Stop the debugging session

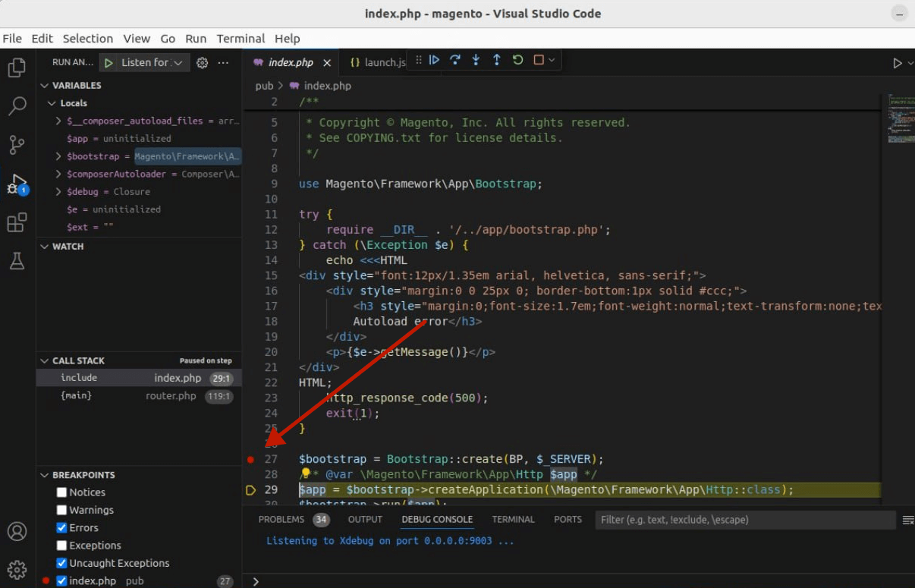[x=539, y=60]
